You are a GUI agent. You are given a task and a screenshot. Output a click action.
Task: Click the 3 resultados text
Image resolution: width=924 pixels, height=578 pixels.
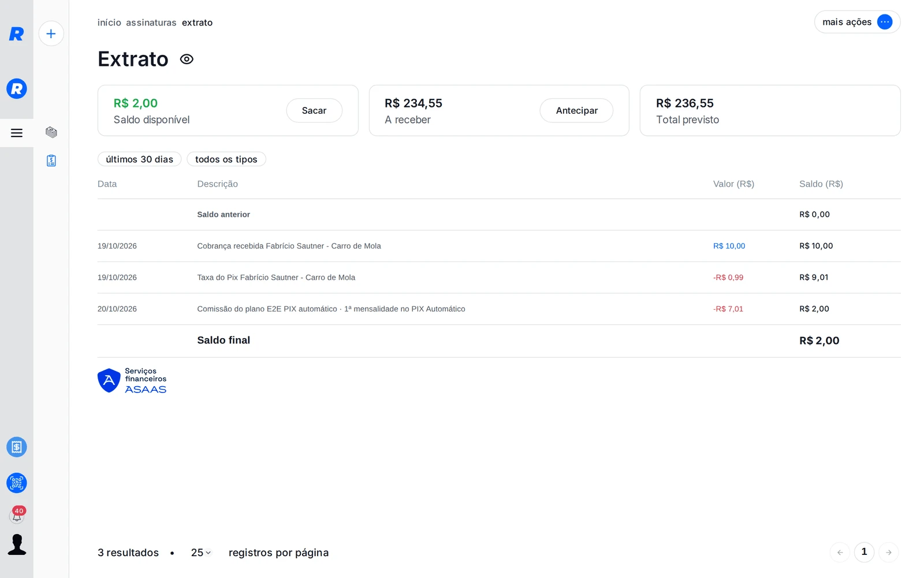128,553
